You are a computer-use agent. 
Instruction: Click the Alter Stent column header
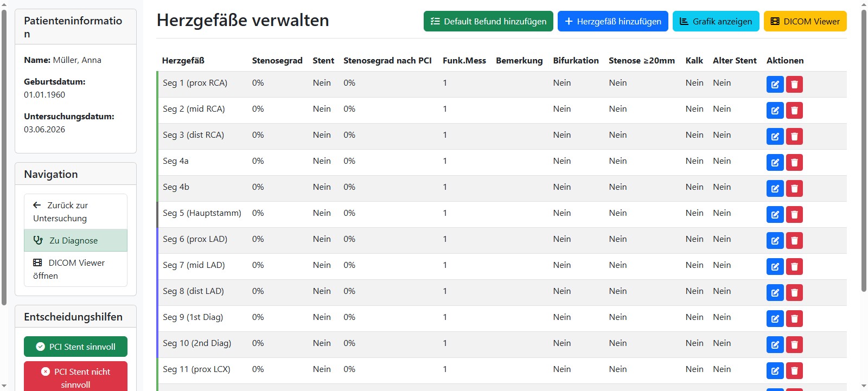735,61
